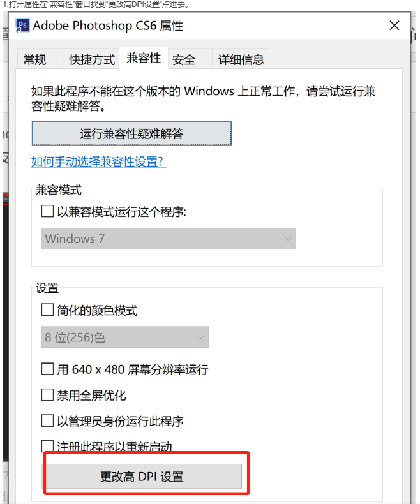The width and height of the screenshot is (420, 504).
Task: Open the 8 位(256)色 color dropdown
Action: coord(125,337)
